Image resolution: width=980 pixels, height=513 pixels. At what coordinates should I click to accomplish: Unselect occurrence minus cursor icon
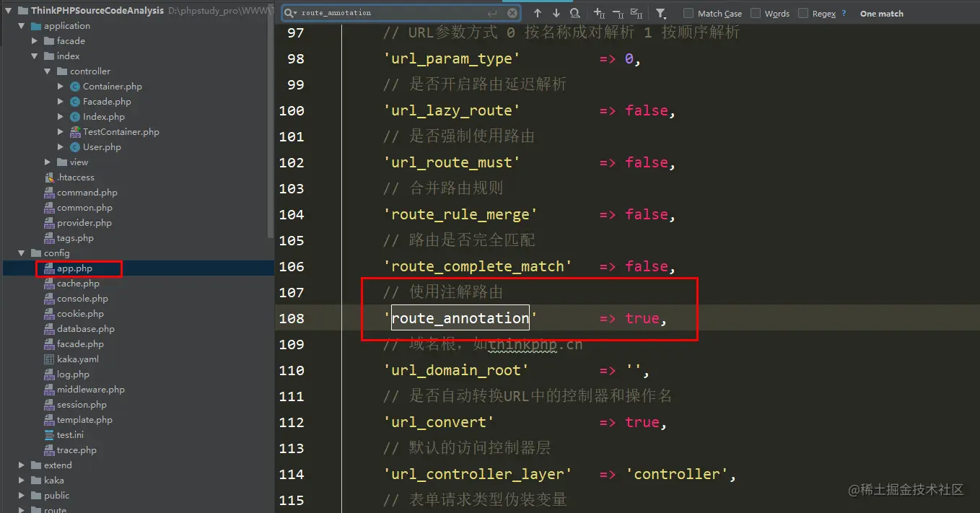(x=618, y=13)
